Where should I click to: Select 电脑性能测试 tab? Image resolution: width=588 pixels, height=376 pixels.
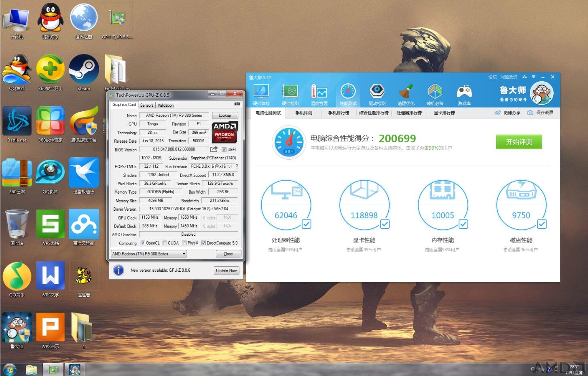tap(268, 113)
